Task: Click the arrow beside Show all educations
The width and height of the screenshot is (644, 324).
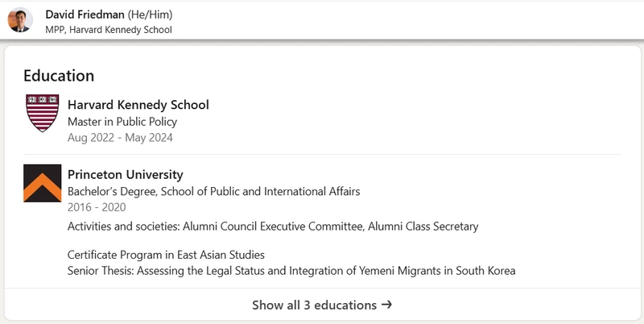Action: coord(386,305)
